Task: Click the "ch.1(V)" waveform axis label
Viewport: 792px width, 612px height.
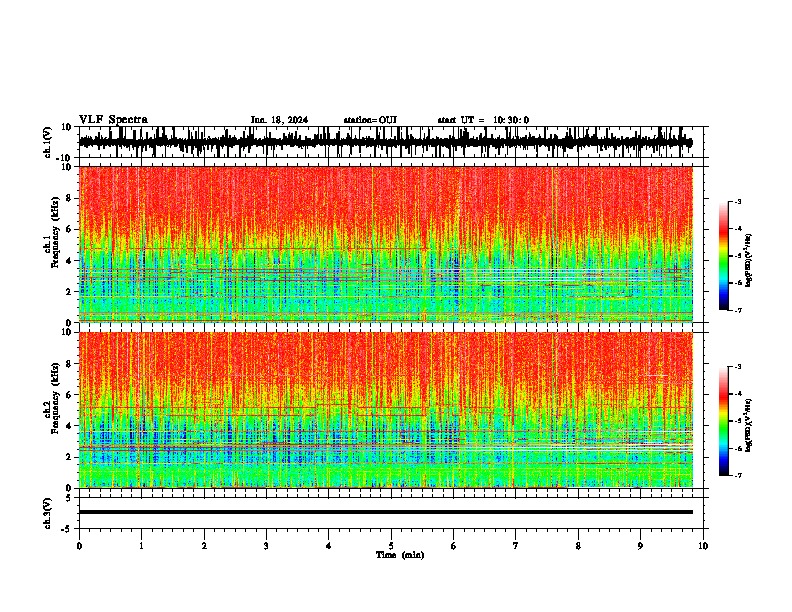Action: (48, 142)
